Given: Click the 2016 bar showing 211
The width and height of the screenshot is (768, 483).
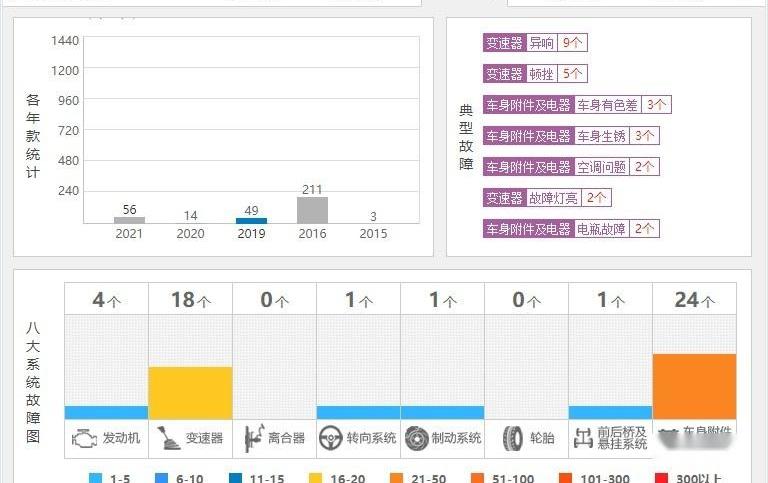Looking at the screenshot, I should coord(312,210).
